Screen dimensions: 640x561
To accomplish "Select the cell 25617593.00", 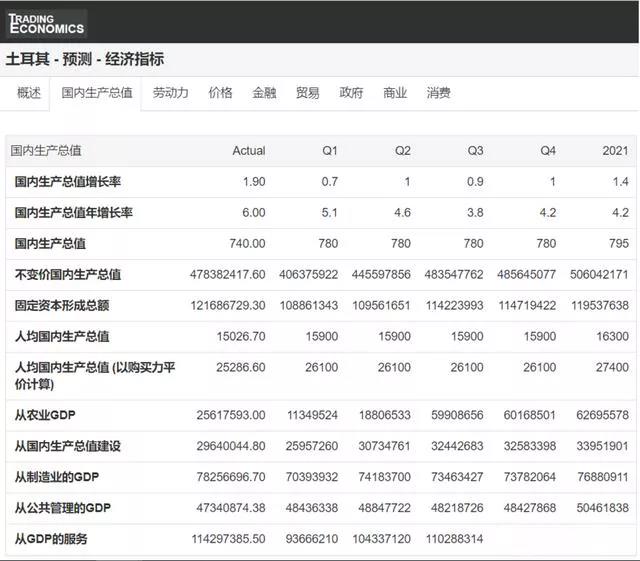I will click(231, 415).
